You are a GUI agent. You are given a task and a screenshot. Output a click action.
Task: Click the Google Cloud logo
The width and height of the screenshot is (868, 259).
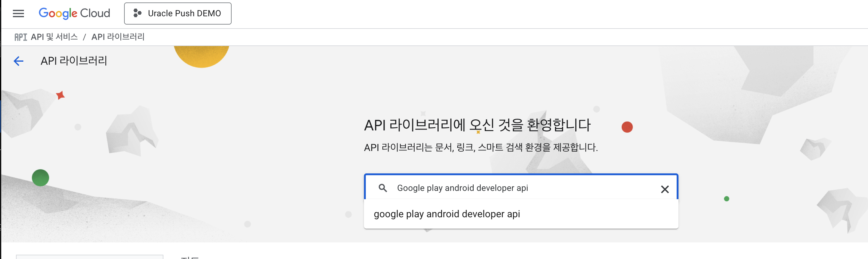(x=74, y=14)
